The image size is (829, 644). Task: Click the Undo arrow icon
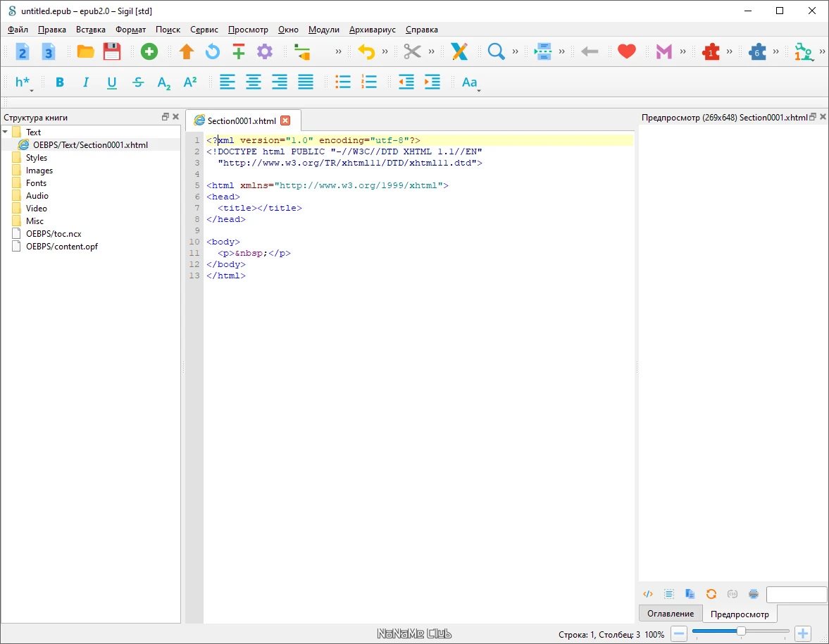(x=366, y=51)
